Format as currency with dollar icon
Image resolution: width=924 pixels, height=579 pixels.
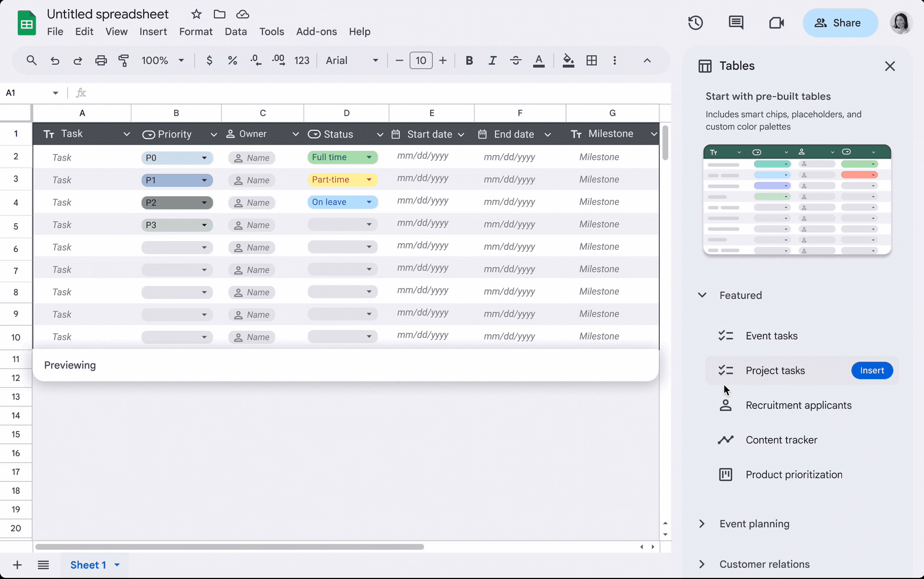point(209,60)
